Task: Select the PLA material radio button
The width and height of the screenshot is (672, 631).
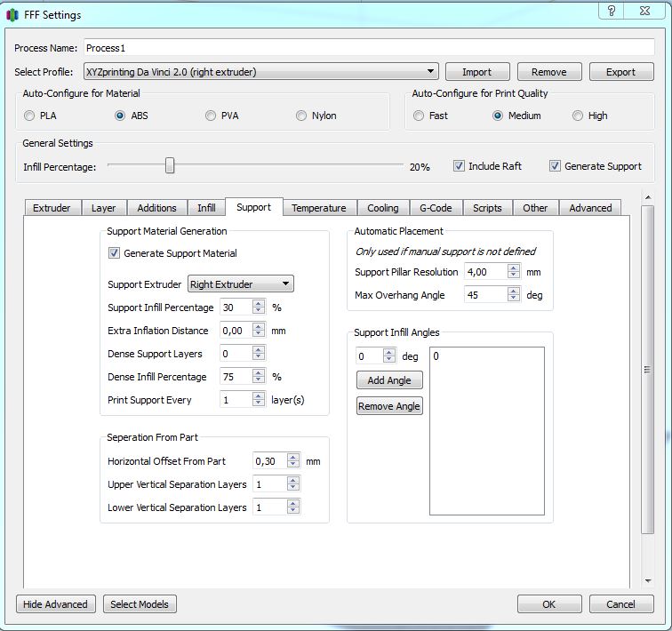Action: (30, 116)
